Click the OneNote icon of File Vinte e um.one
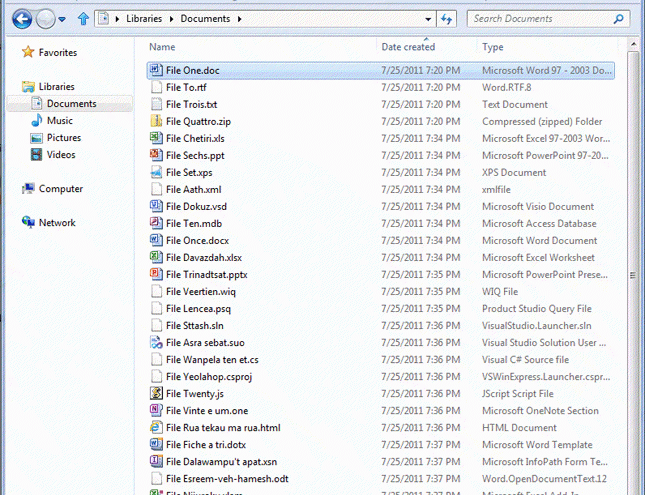Viewport: 645px width, 495px height. tap(156, 410)
